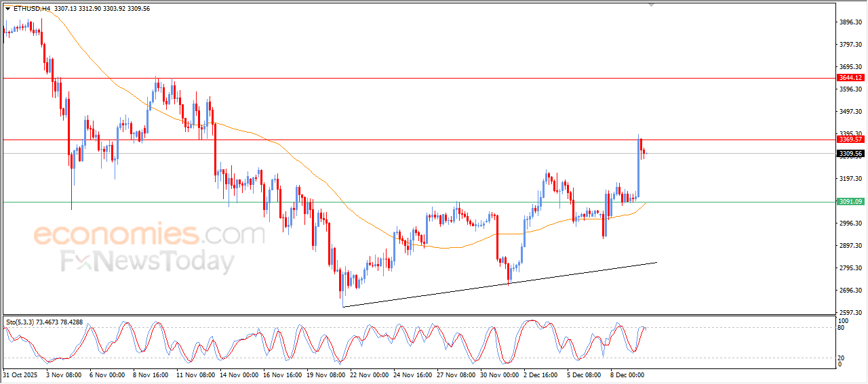Click the 11 Nov 08:00 time label
868x384 pixels.
point(195,374)
